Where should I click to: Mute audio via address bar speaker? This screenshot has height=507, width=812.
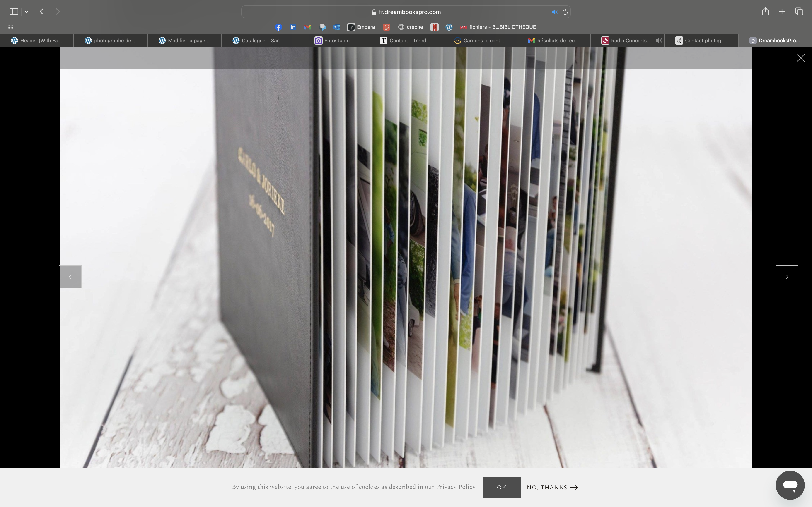point(555,12)
